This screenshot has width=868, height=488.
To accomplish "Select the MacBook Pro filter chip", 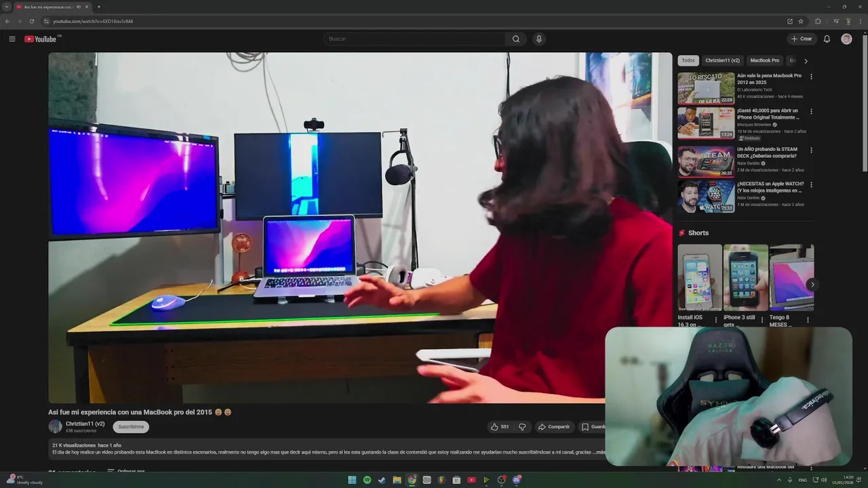I will click(x=764, y=60).
